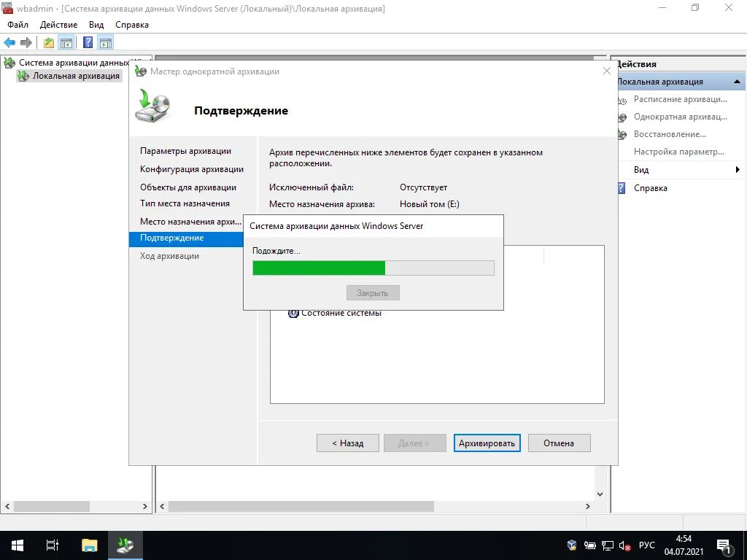747x560 pixels.
Task: Click the Архивировать button
Action: coord(487,443)
